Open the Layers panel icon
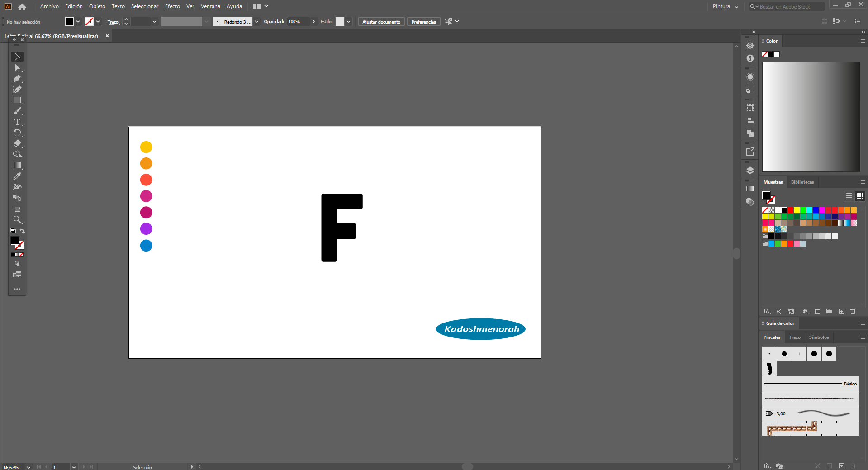Image resolution: width=868 pixels, height=470 pixels. (x=750, y=171)
